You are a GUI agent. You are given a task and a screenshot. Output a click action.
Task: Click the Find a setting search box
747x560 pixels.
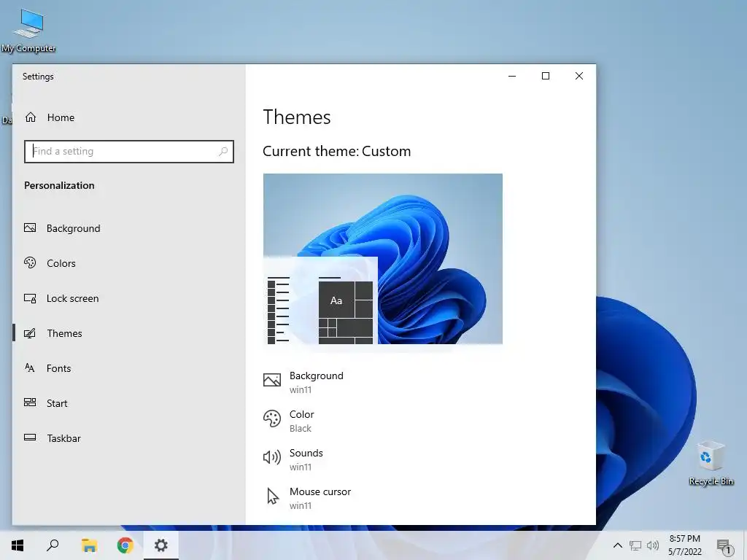pos(128,152)
